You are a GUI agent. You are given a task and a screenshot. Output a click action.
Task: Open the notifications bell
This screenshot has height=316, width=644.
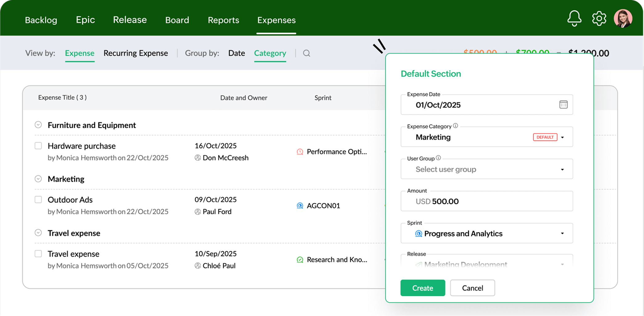click(x=574, y=18)
